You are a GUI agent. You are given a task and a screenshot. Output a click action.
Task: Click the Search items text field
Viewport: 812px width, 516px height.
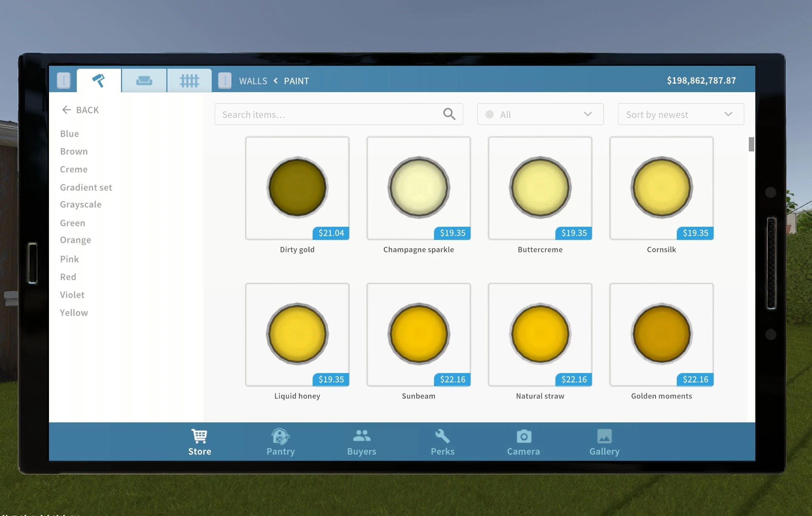coord(329,114)
